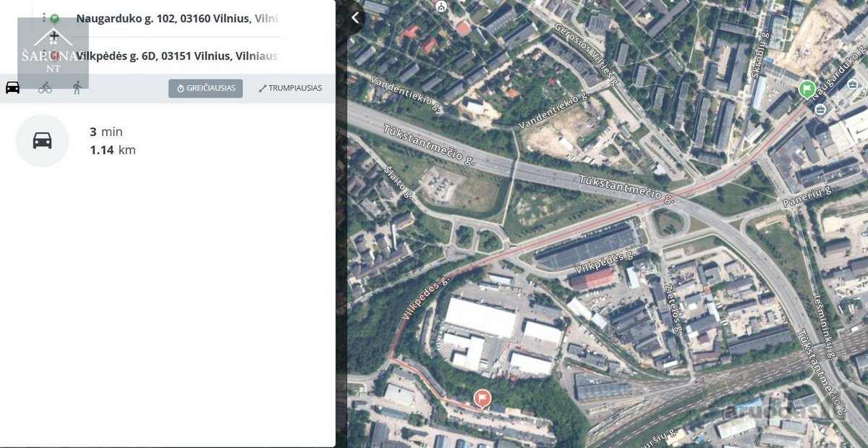The width and height of the screenshot is (868, 448).
Task: Click the red destination flag marker
Action: pos(482,398)
